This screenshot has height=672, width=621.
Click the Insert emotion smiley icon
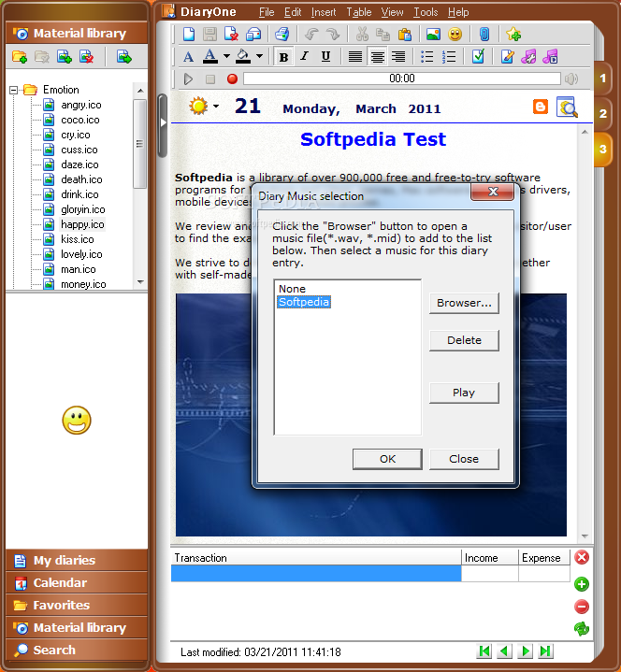pyautogui.click(x=455, y=34)
